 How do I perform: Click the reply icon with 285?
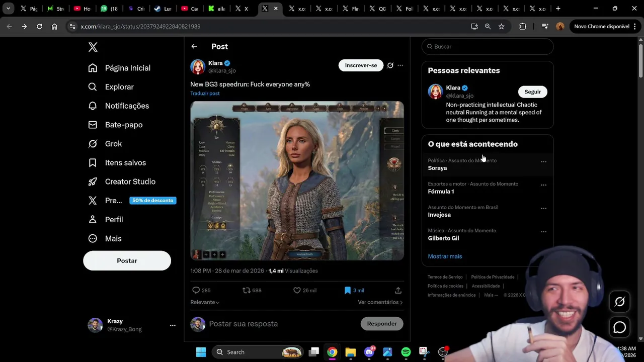(196, 290)
